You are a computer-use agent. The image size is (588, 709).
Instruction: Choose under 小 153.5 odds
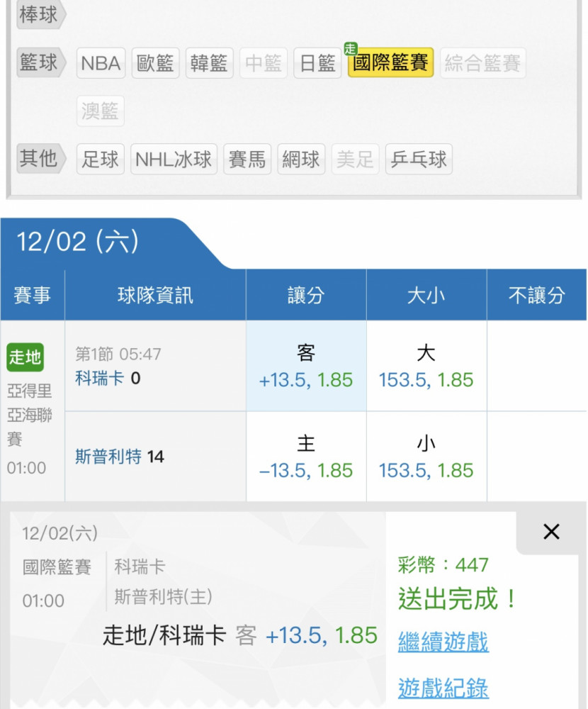point(426,456)
